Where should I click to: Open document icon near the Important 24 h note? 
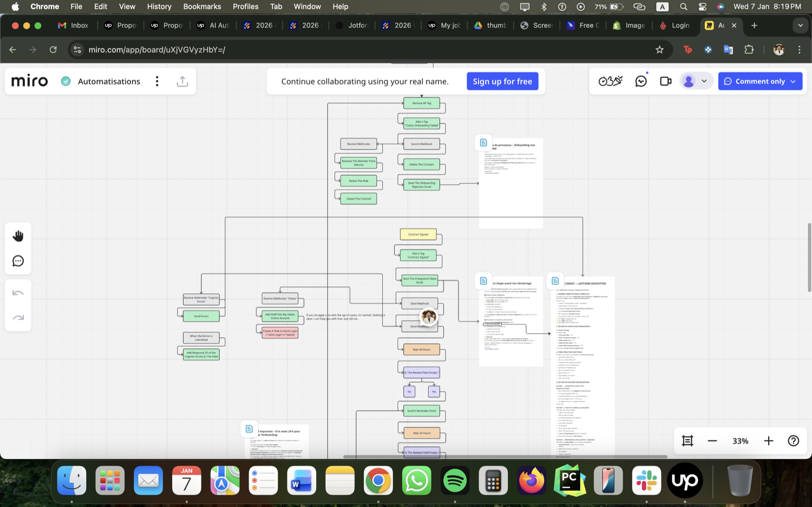pos(249,429)
